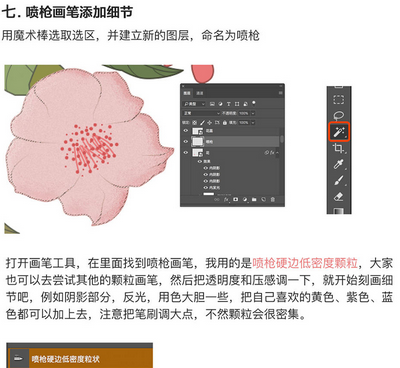
Task: Click the opacity 100% value field
Action: (244, 113)
